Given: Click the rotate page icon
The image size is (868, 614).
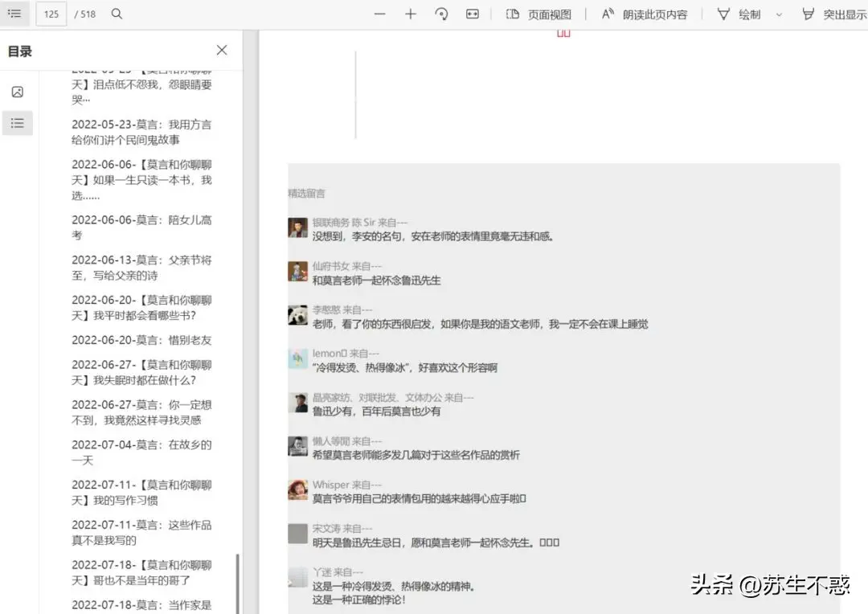Looking at the screenshot, I should (441, 14).
